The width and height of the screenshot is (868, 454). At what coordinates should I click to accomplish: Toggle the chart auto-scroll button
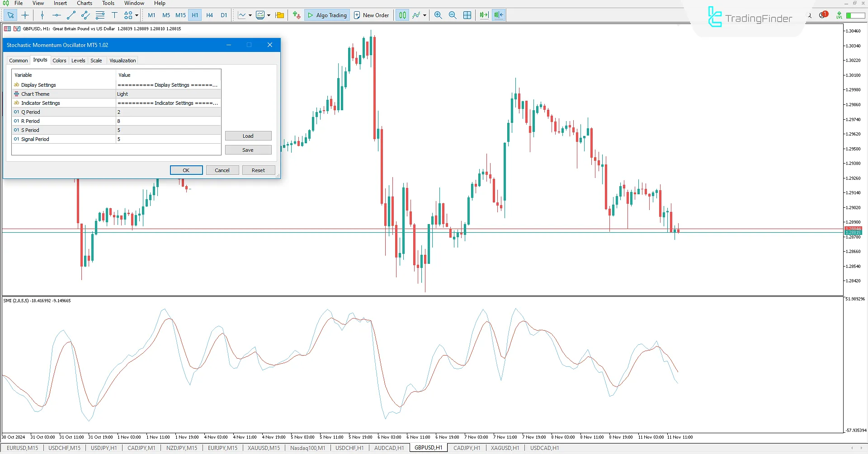coord(483,15)
